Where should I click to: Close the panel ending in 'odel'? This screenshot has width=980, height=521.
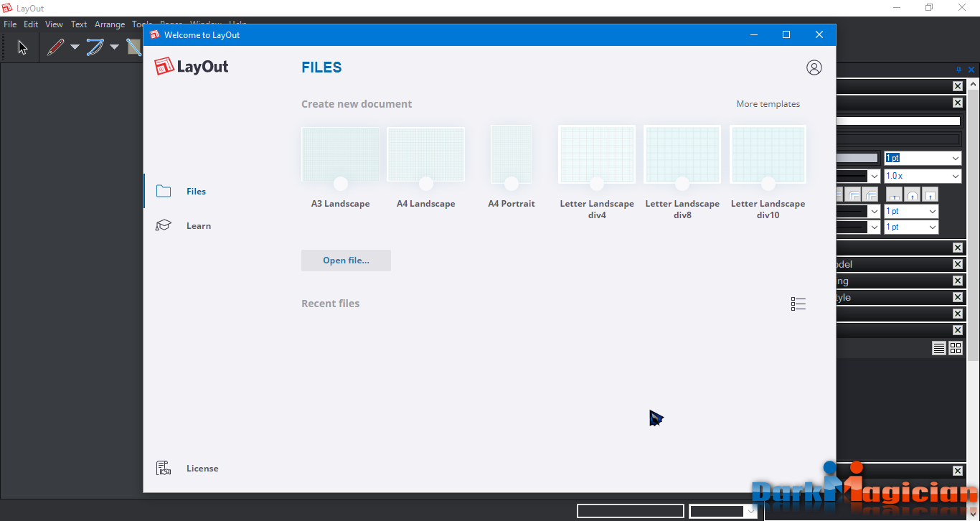[x=958, y=264]
